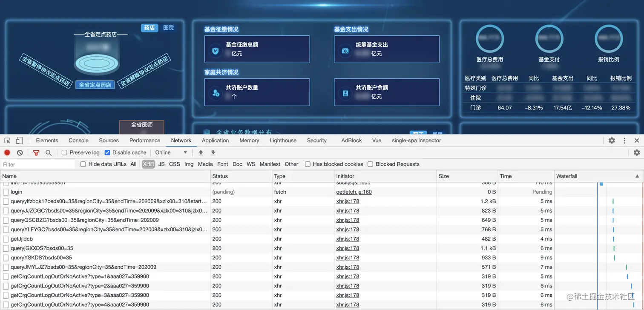Select the pending login request
This screenshot has height=310, width=644.
(x=322, y=192)
